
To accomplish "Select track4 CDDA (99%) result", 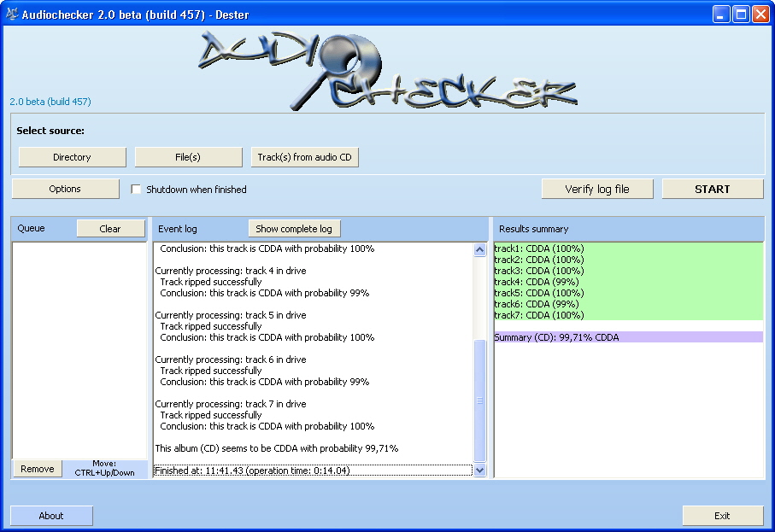I will click(x=537, y=282).
